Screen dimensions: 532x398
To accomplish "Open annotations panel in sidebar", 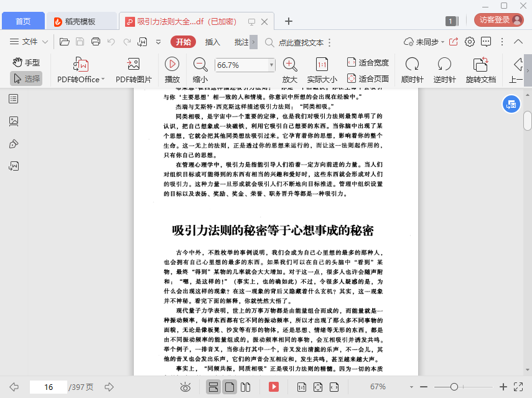I will (14, 144).
